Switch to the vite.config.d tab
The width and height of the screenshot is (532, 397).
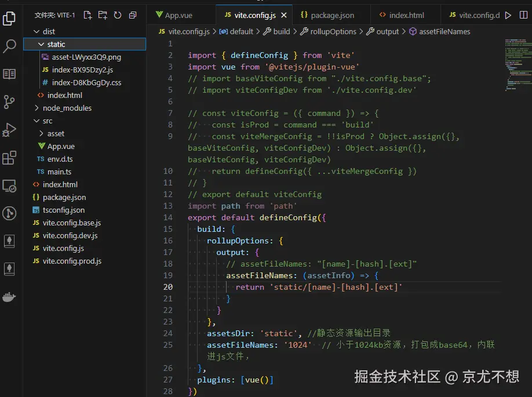pyautogui.click(x=474, y=15)
